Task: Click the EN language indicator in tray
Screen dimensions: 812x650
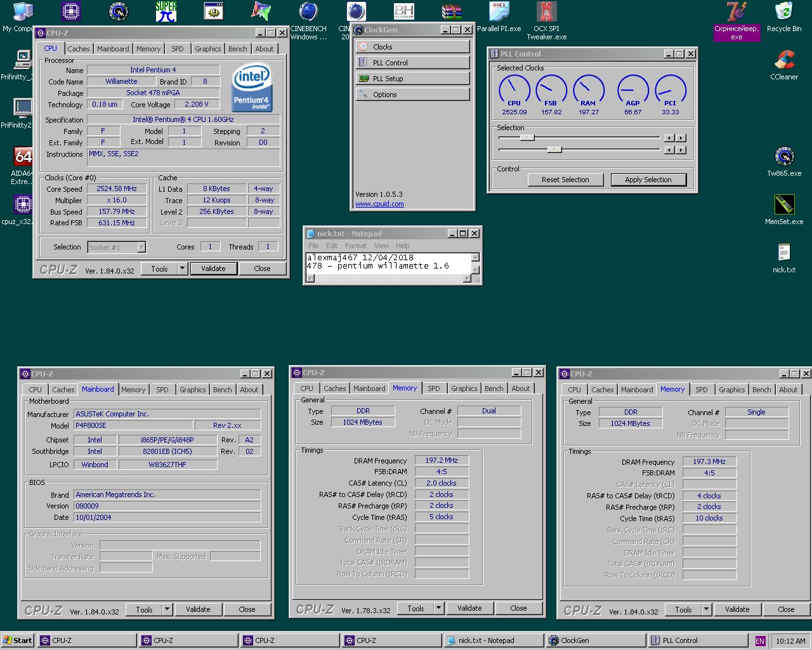Action: [x=760, y=641]
